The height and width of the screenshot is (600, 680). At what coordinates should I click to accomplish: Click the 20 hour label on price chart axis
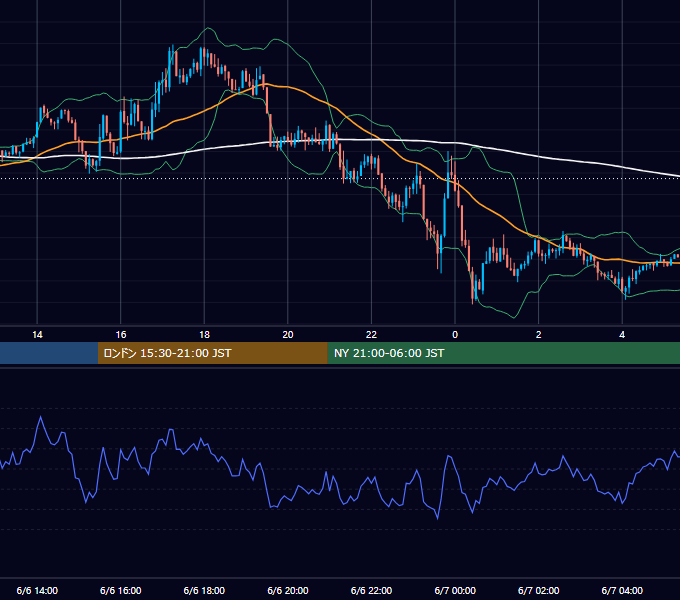point(288,335)
